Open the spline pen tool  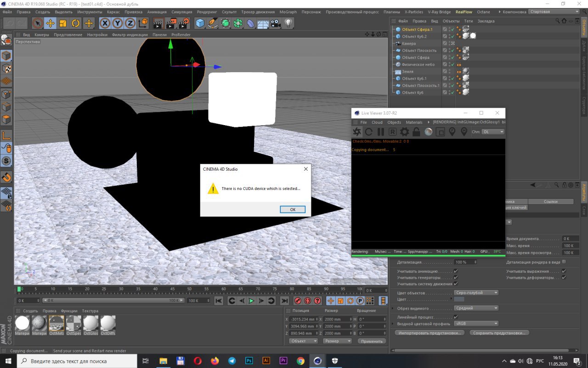213,23
